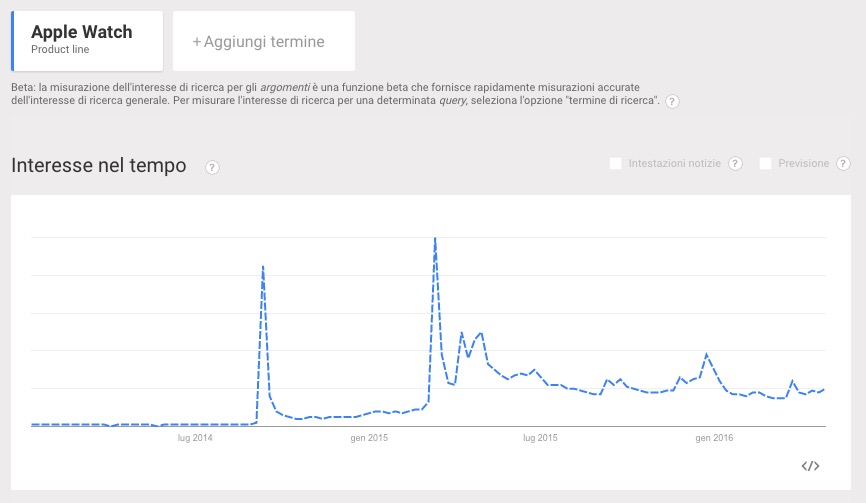The width and height of the screenshot is (866, 503).
Task: Click the lug 2014 axis label
Action: tap(196, 438)
